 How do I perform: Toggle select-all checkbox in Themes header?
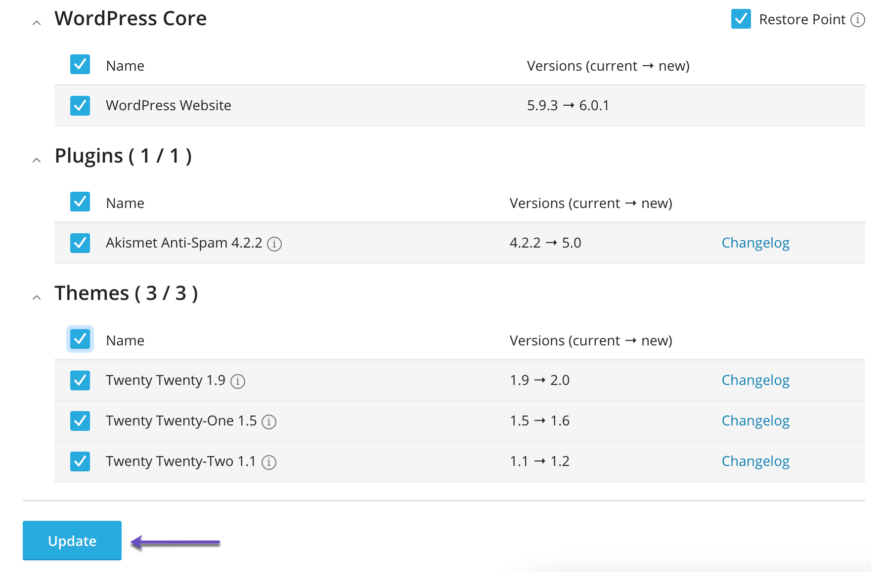pyautogui.click(x=80, y=339)
